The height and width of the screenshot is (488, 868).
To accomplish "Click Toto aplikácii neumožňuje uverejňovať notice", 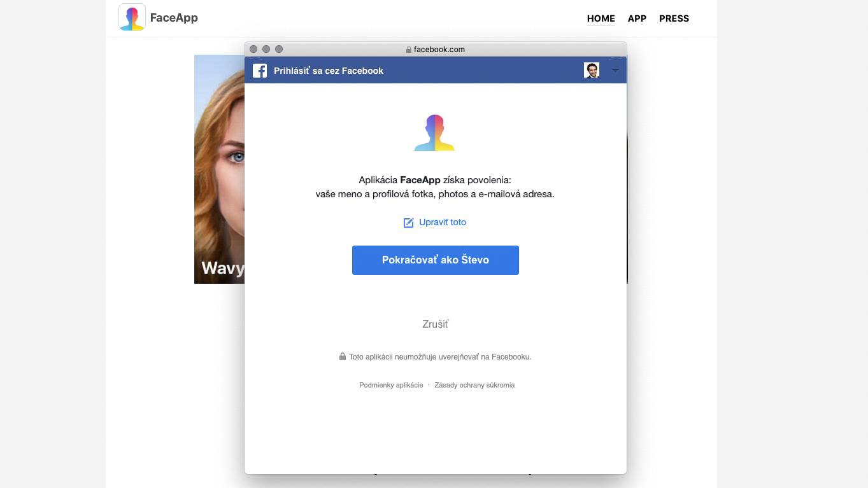I will (440, 357).
